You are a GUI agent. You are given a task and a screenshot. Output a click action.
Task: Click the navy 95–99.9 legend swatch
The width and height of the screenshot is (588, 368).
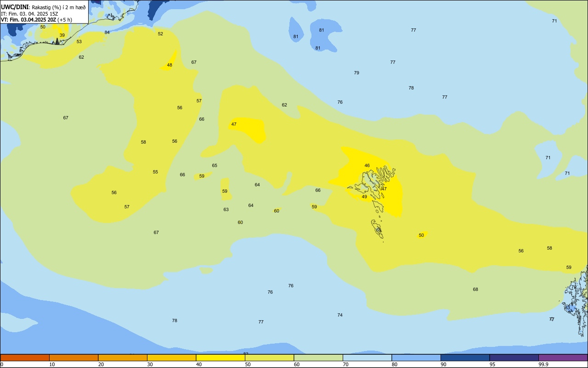tap(514, 357)
